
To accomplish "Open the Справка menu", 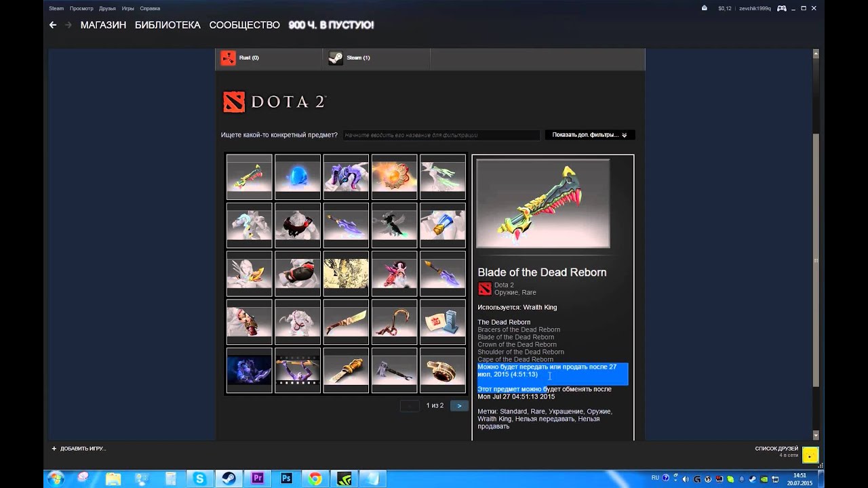I will [150, 8].
